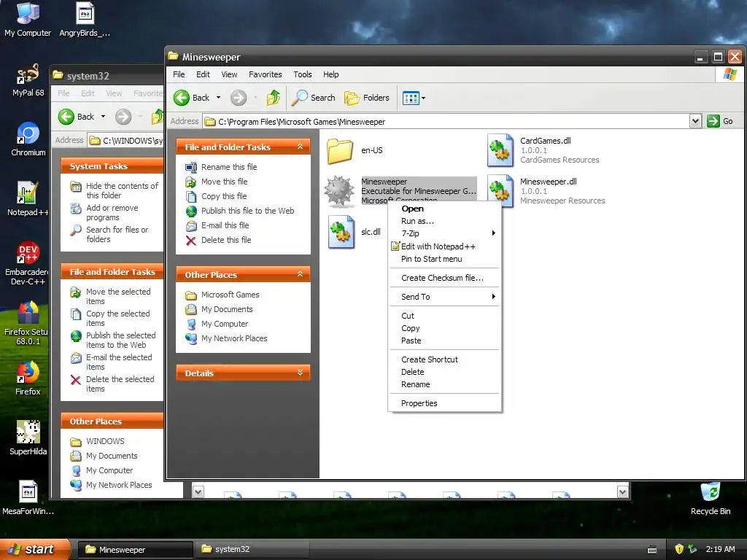Click the Minesweeper taskbar button
Viewport: 747px width, 560px height.
coord(135,549)
